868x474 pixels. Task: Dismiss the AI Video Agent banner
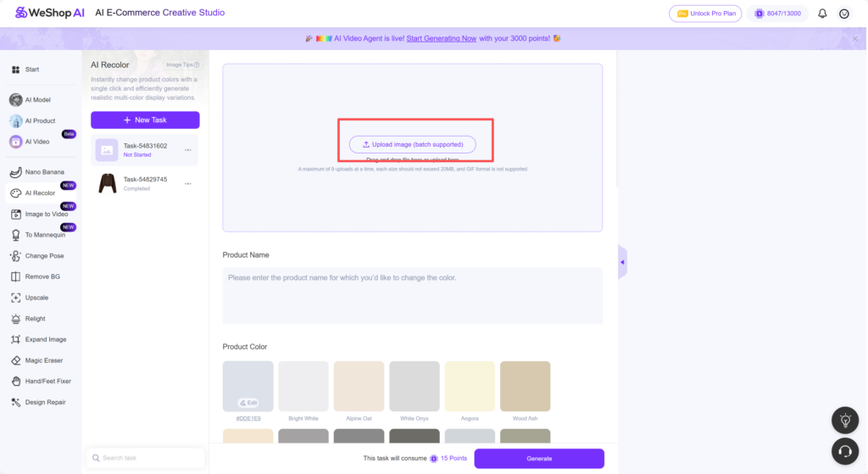(854, 39)
